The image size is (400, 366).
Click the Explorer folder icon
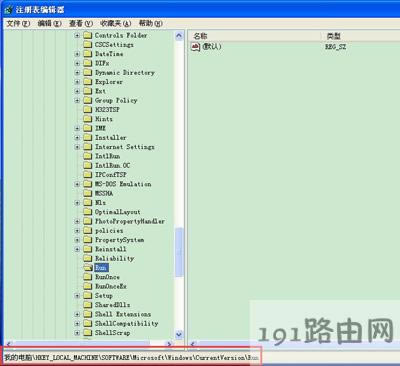88,82
